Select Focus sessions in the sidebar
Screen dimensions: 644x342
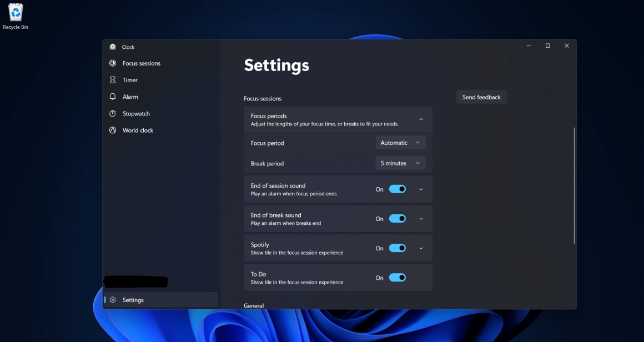tap(142, 63)
